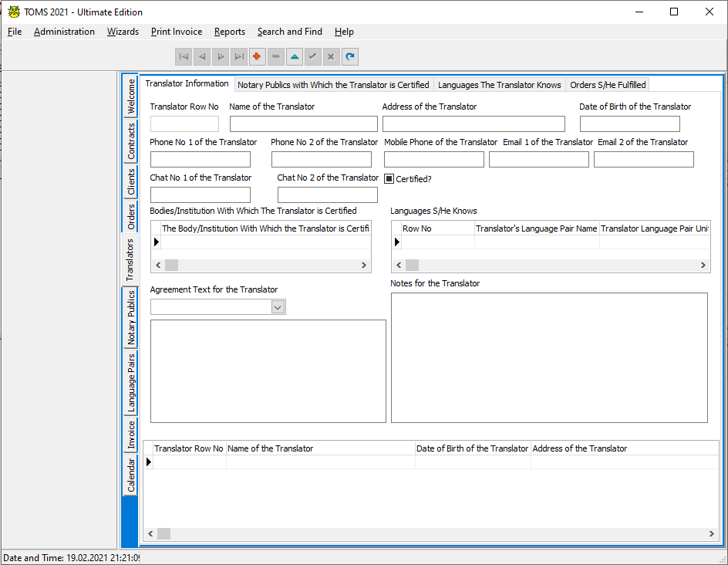Open the Wizards menu

(x=123, y=32)
